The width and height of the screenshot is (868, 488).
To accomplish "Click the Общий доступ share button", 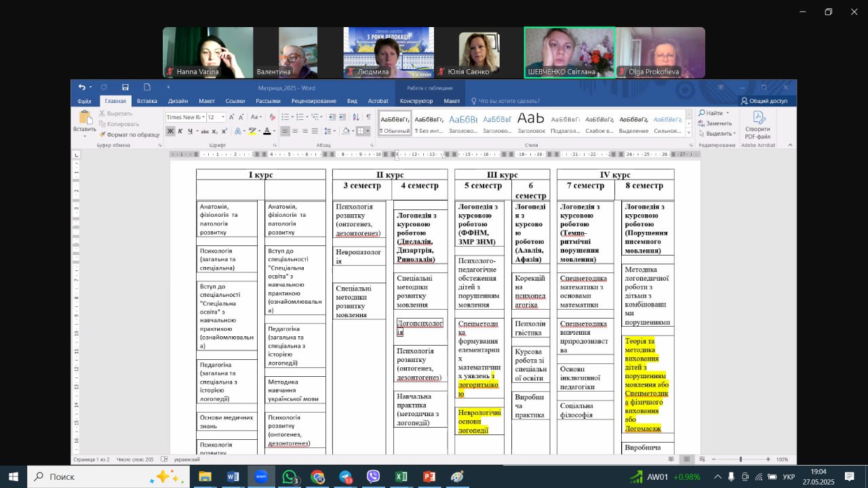I will coord(764,101).
